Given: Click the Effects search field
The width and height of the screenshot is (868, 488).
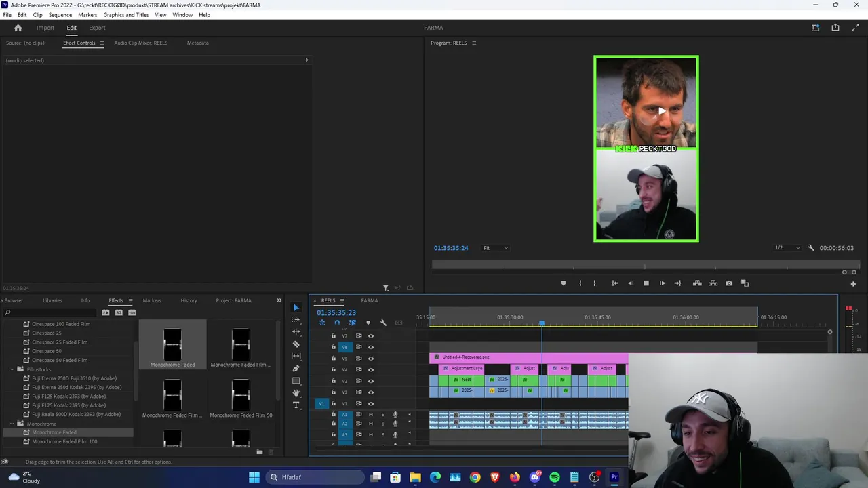Looking at the screenshot, I should (x=51, y=312).
